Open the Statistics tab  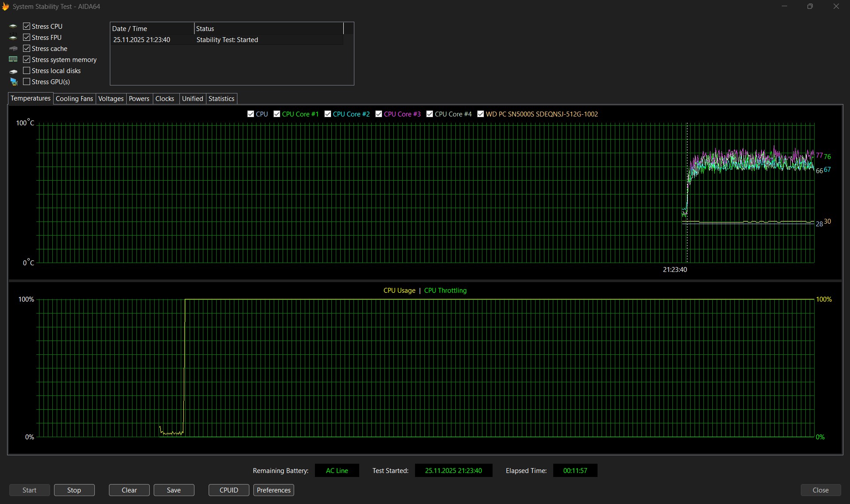click(221, 99)
